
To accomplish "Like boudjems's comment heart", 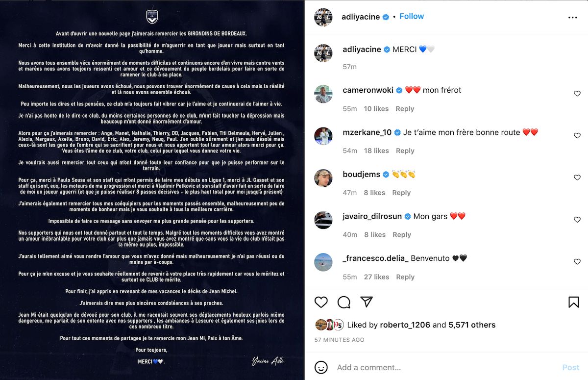I will click(577, 178).
